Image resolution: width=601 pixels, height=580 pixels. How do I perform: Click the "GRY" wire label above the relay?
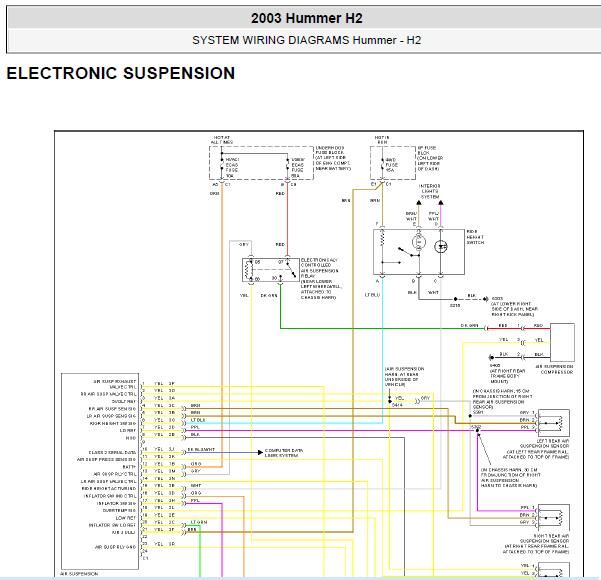coord(244,244)
